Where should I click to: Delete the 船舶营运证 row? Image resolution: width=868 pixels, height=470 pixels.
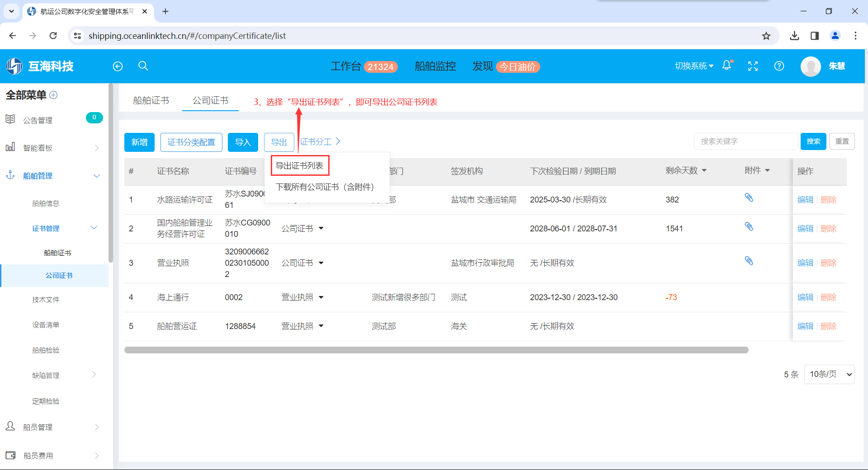click(828, 326)
